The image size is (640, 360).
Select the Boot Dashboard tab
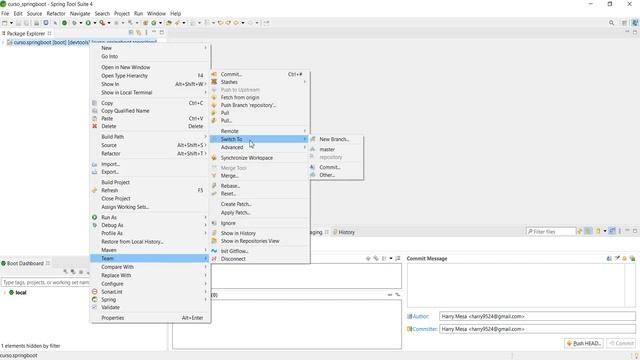point(25,263)
